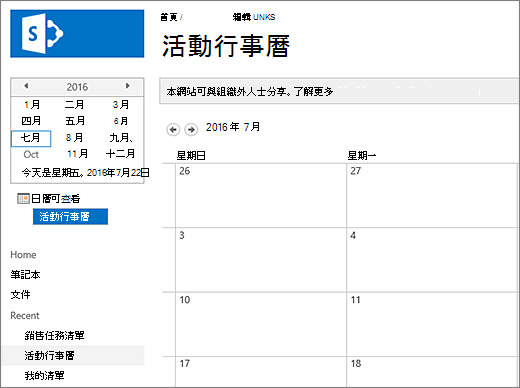The width and height of the screenshot is (520, 388).
Task: Open Home in the left navigation
Action: (x=23, y=255)
